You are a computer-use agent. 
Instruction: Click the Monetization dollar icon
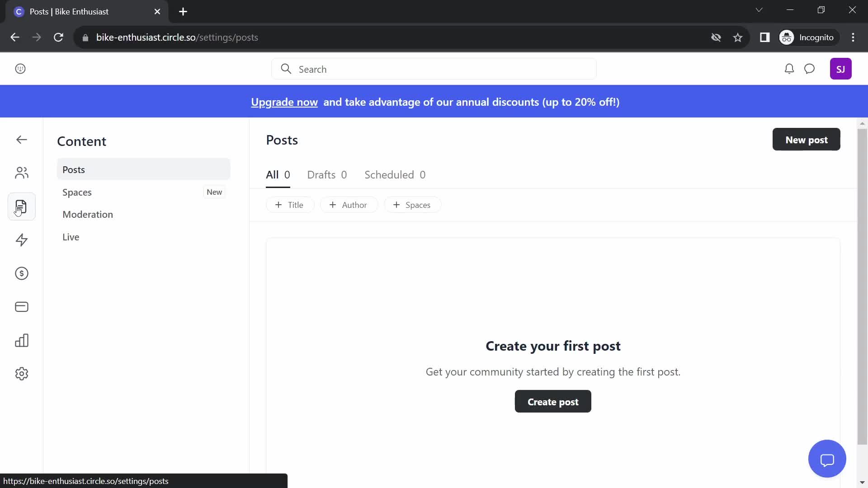coord(21,273)
